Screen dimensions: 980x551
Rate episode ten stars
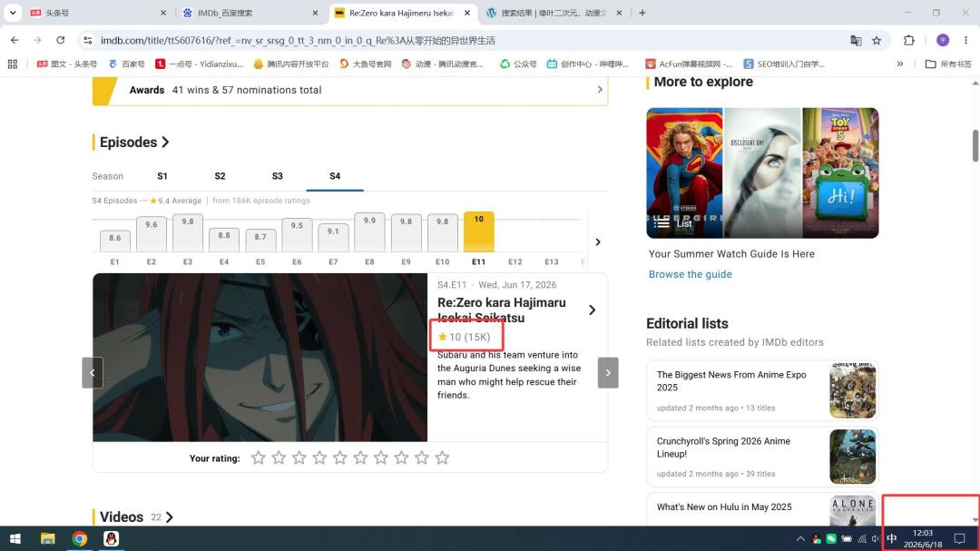point(442,458)
